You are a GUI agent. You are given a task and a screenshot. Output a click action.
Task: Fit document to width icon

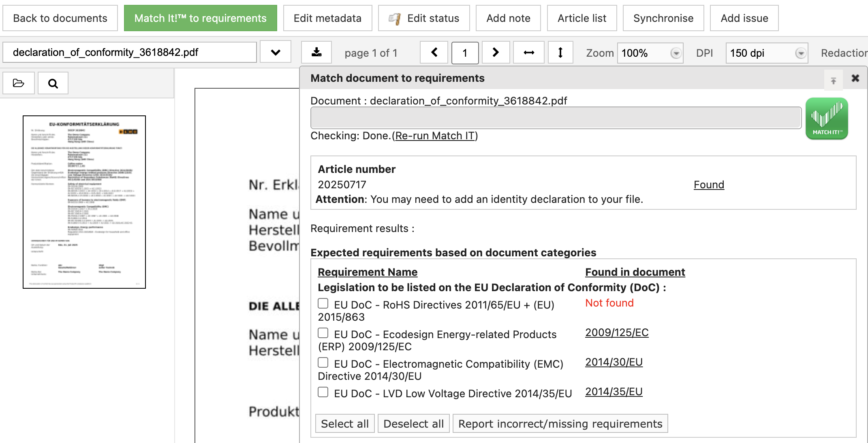click(529, 52)
